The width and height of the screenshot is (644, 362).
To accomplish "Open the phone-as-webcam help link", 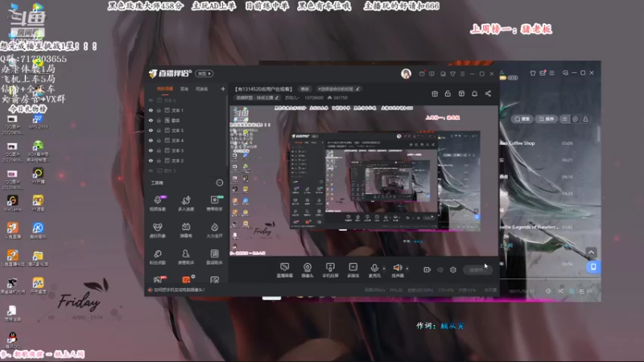I will (179, 290).
